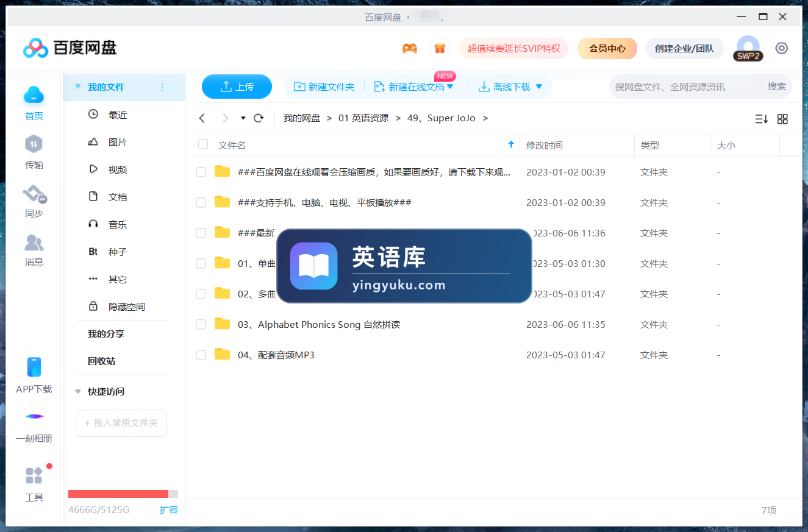Open the 传输 transfer icon
The image size is (808, 532).
point(34,144)
